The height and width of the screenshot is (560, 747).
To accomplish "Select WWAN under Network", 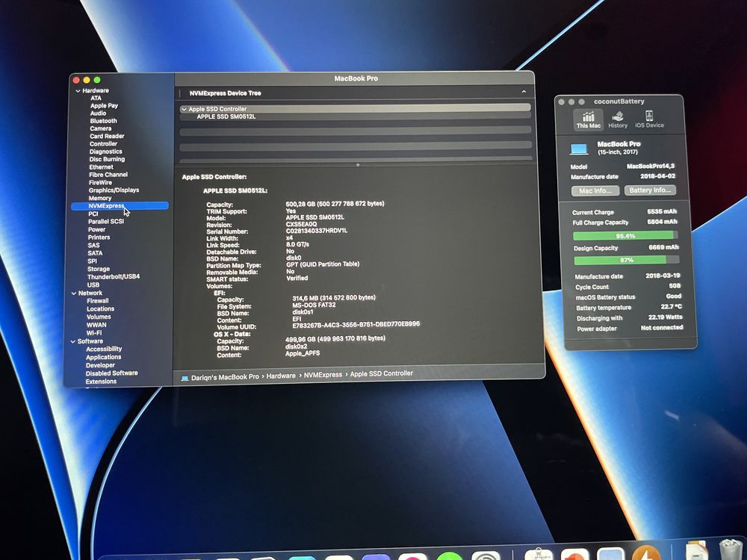I will click(96, 325).
